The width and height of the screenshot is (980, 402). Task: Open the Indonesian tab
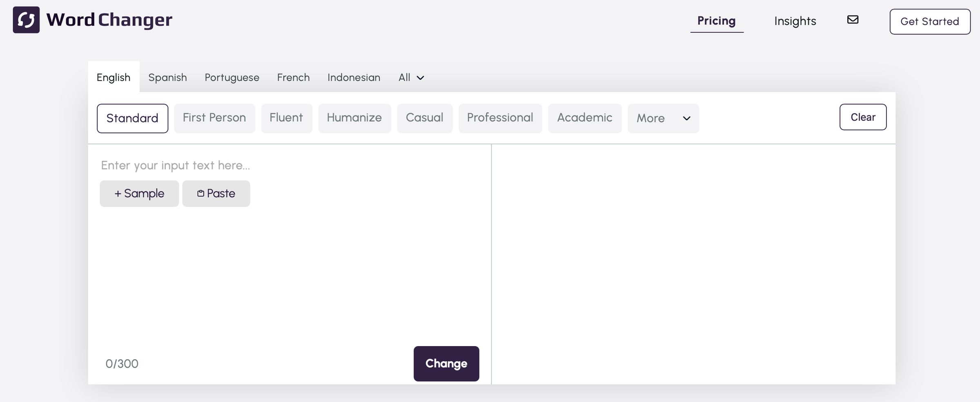pyautogui.click(x=354, y=78)
